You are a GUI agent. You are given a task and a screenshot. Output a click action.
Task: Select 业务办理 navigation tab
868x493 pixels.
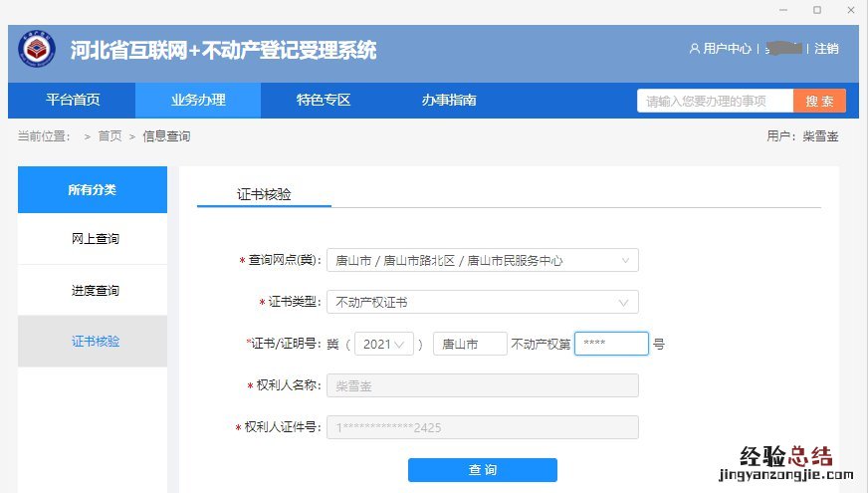pyautogui.click(x=198, y=101)
